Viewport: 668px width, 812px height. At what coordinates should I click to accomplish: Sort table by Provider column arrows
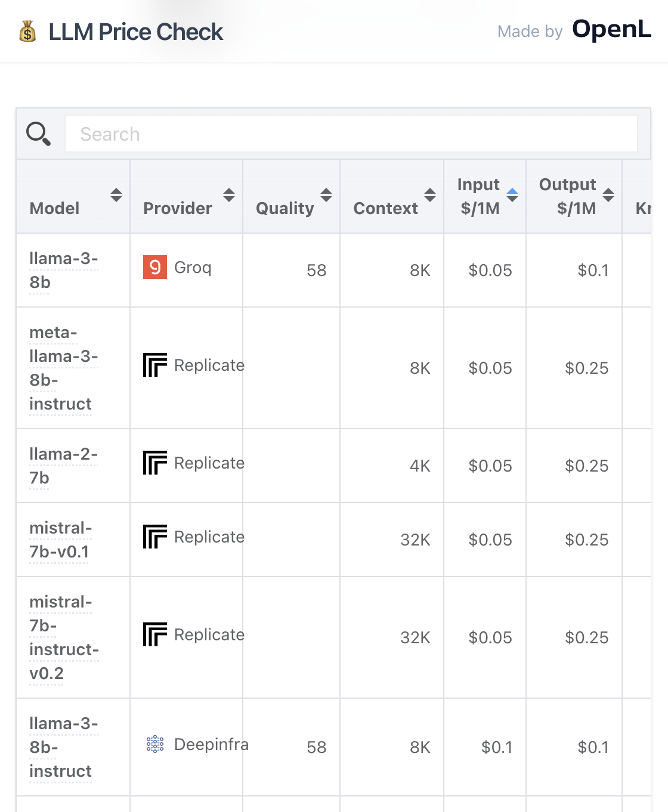229,195
